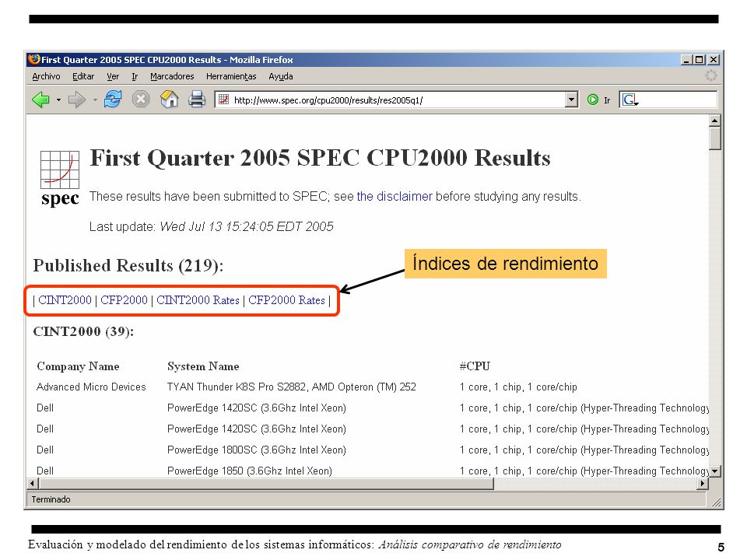Reload the page with the refresh icon
The width and height of the screenshot is (747, 560).
click(113, 99)
